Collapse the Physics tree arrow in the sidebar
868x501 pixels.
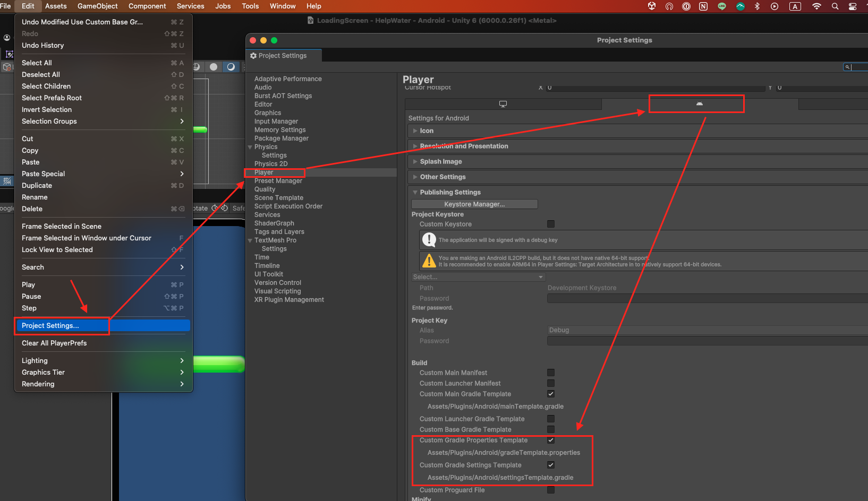pos(250,147)
